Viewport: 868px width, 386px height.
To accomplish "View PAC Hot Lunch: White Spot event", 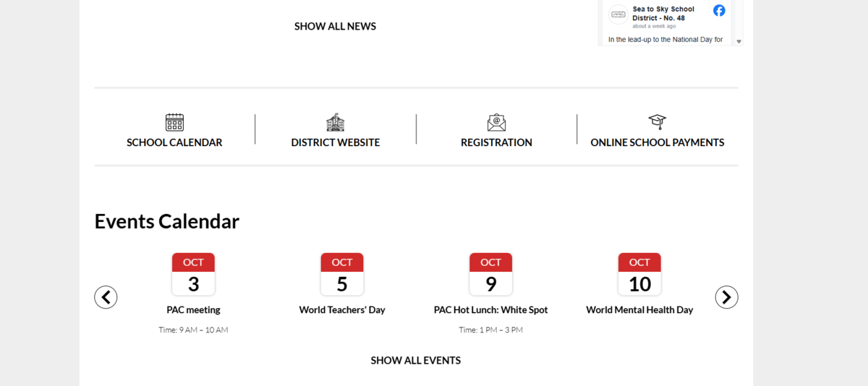I will point(490,309).
